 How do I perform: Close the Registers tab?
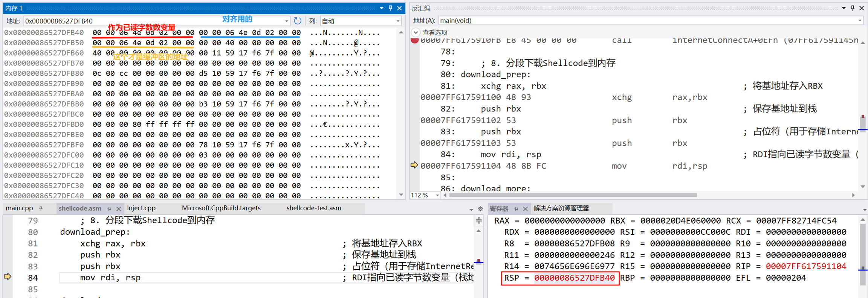click(525, 208)
